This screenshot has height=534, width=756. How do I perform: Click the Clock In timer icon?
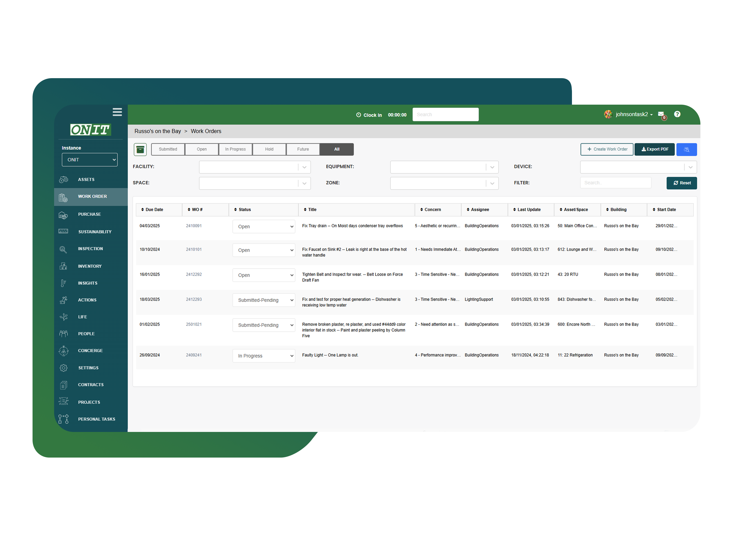[x=359, y=115]
